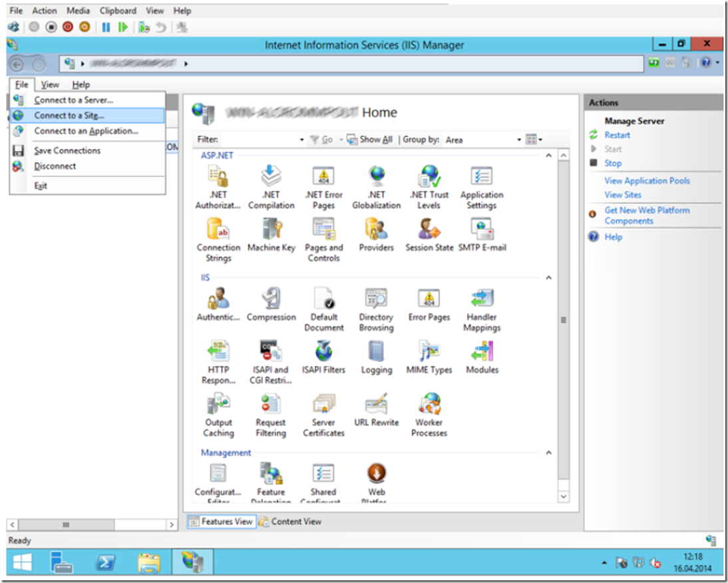
Task: Open Pages and Controls feature
Action: click(x=323, y=240)
